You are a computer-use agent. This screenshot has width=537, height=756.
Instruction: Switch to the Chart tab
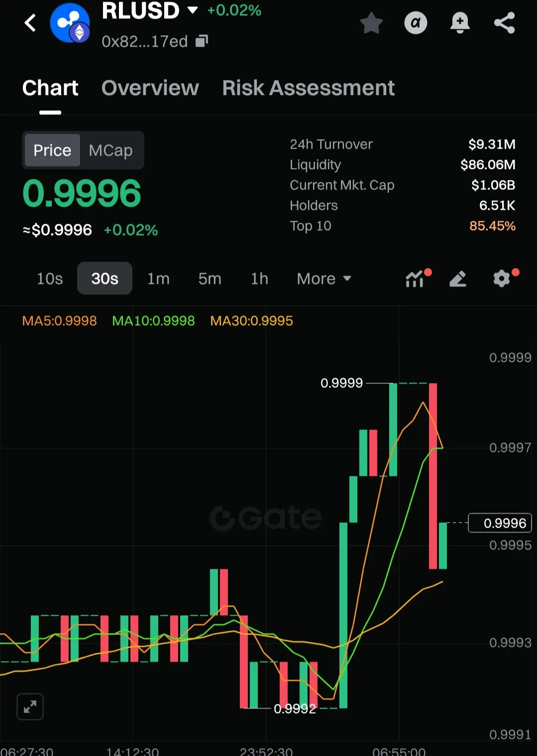pos(50,88)
